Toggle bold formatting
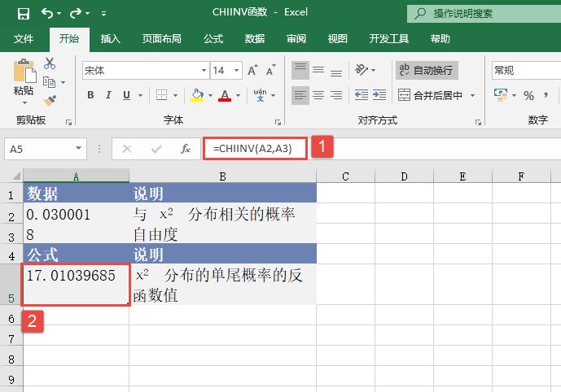The height and width of the screenshot is (392, 561). pyautogui.click(x=90, y=95)
